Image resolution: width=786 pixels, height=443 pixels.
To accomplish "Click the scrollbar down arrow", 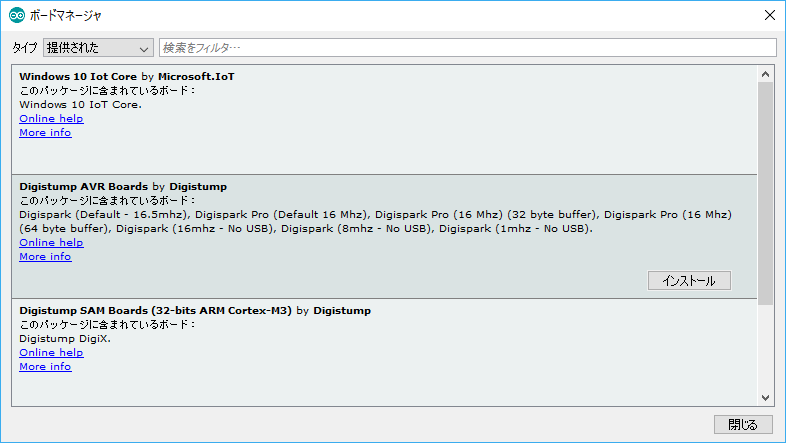I will [x=765, y=398].
